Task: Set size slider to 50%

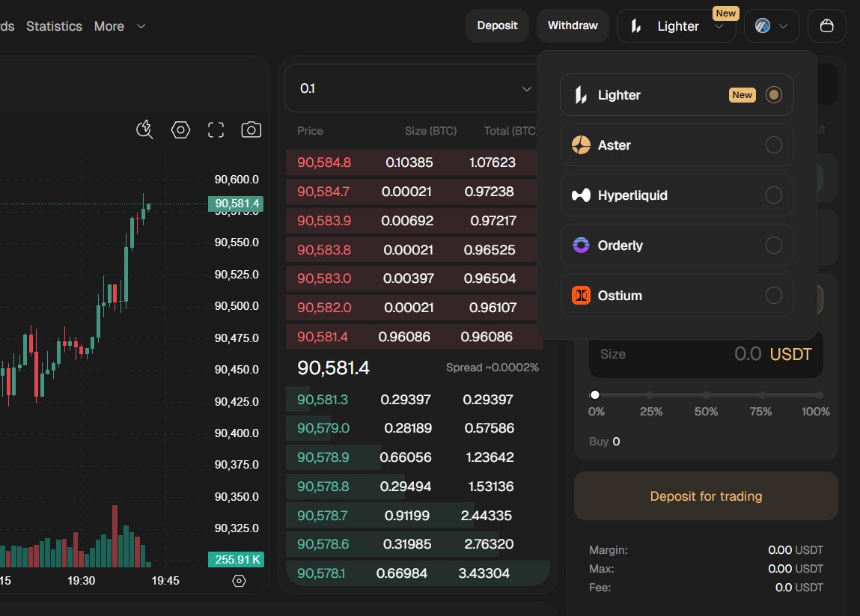Action: [707, 395]
